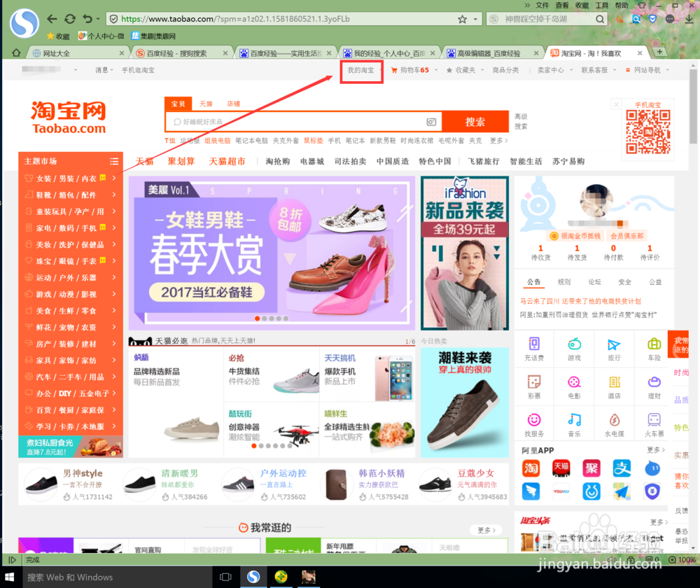700x588 pixels.
Task: Switch to 百度经验 - 搜狗搜索 browser tab
Action: click(x=181, y=53)
